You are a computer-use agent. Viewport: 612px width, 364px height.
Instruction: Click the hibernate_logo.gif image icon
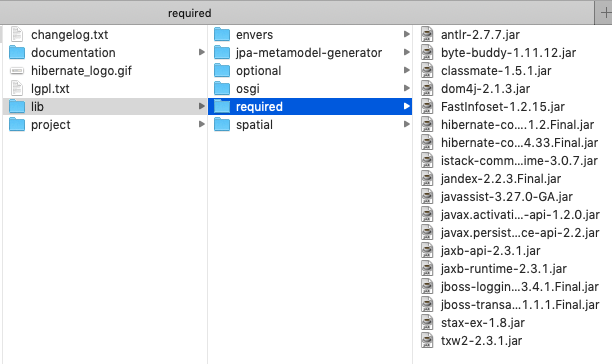point(17,71)
